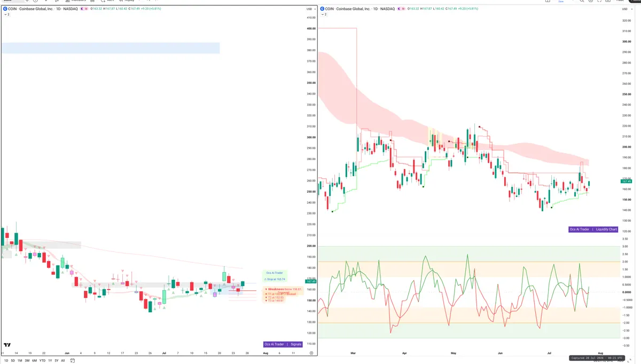The height and width of the screenshot is (364, 641).
Task: Click the Save label in top toolbar
Action: 561,2
